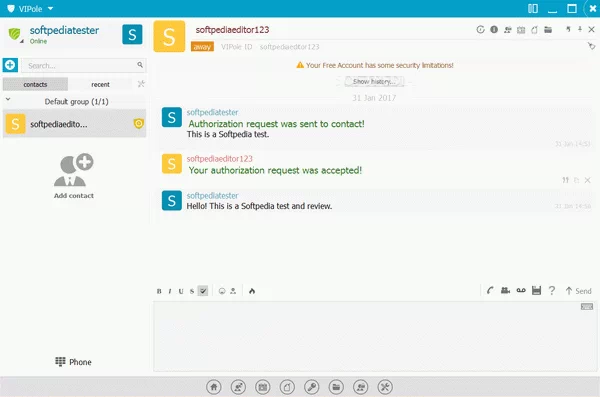Click the calendar icon in the chat header

521,29
